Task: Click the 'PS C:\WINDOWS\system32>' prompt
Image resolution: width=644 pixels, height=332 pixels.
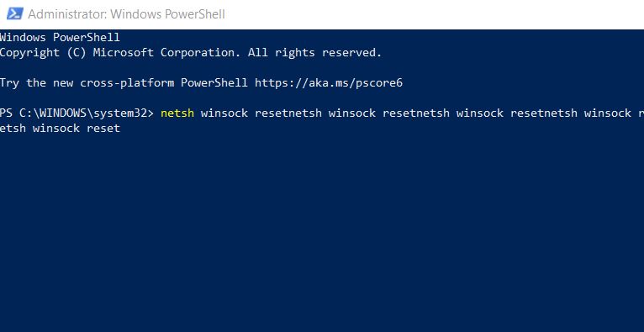Action: (77, 113)
